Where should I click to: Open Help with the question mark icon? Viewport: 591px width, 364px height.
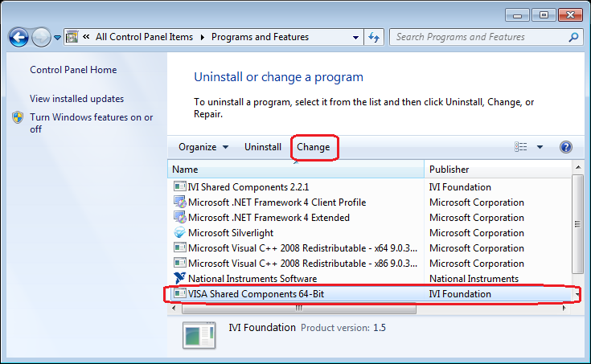[x=566, y=147]
